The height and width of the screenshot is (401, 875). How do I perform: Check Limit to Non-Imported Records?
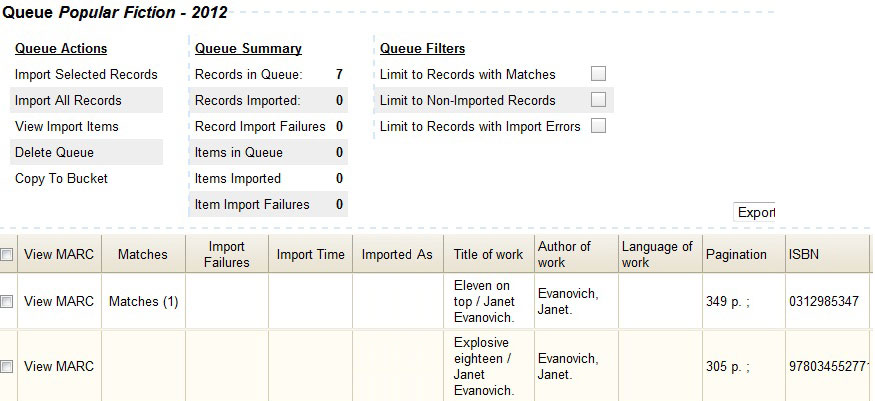(598, 99)
